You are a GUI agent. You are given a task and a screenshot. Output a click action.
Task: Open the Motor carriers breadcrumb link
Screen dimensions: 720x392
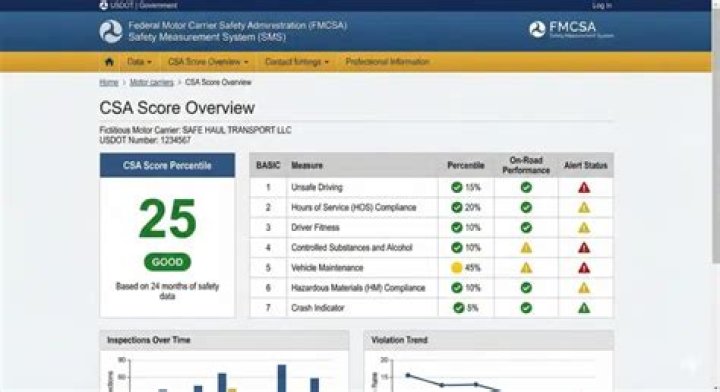152,82
